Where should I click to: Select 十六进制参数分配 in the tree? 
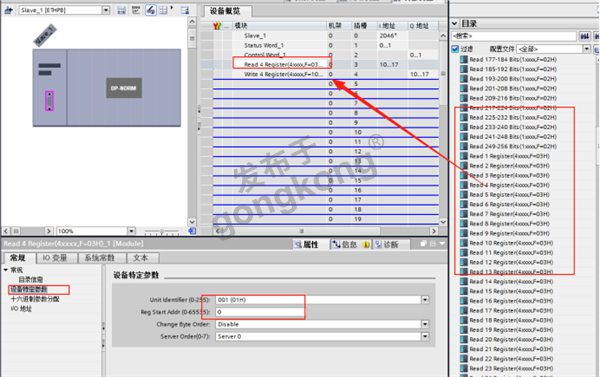tap(35, 299)
